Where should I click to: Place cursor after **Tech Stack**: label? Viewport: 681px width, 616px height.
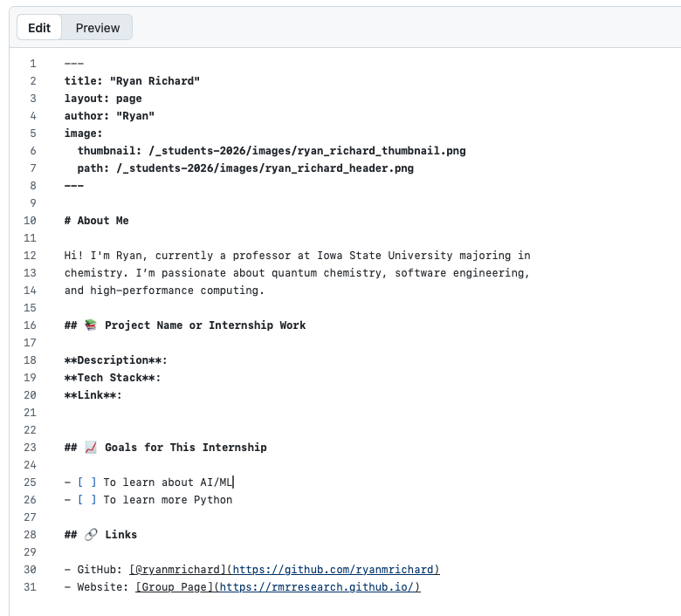(162, 378)
